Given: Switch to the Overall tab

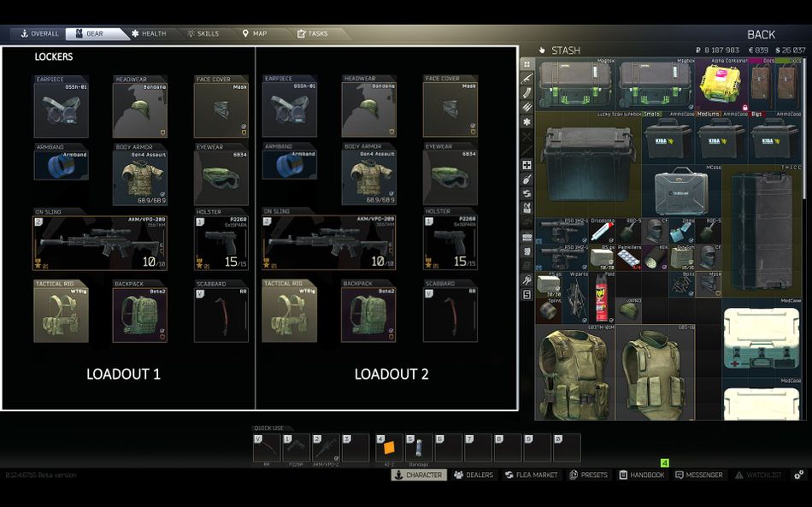Looking at the screenshot, I should click(39, 33).
